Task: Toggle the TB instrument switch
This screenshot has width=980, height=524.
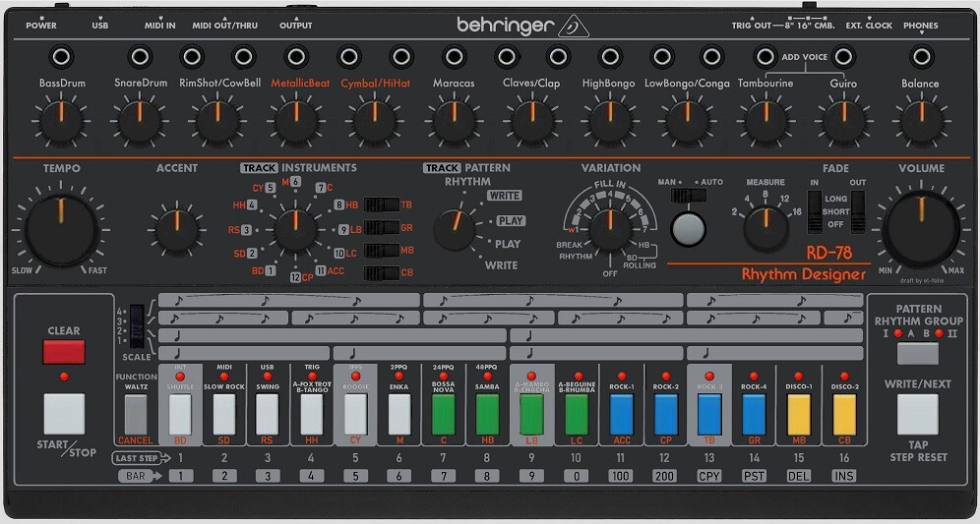Action: (x=382, y=204)
